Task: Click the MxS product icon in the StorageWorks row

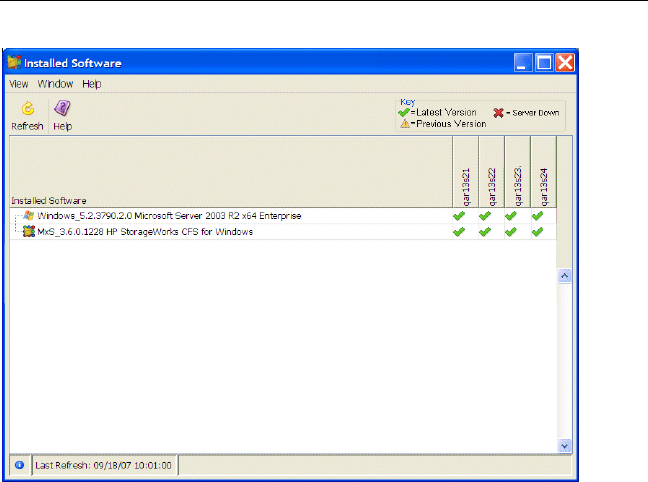Action: [29, 231]
